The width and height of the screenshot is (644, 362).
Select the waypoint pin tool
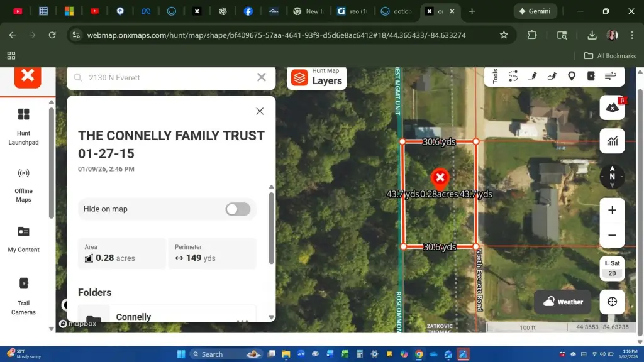pos(572,76)
